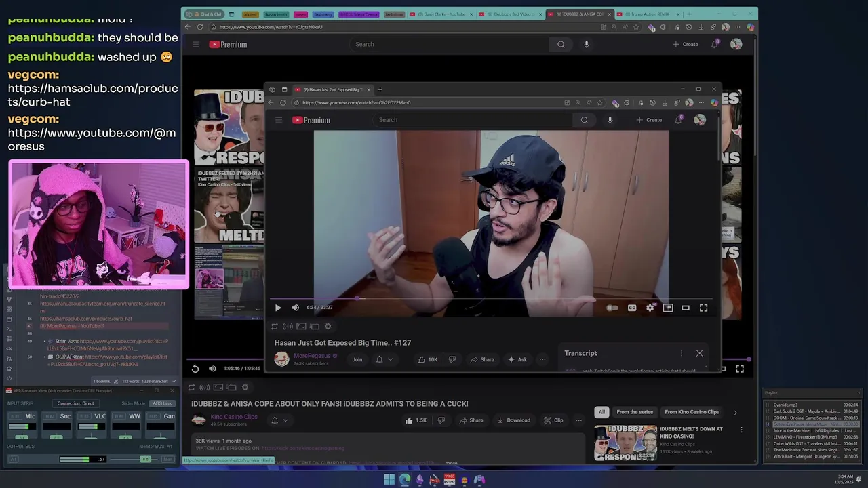Click Create in the back YouTube window
Viewport: 868px width, 488px height.
pos(686,45)
